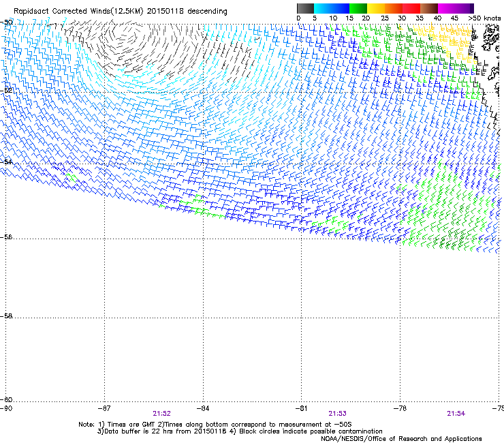Click the longitude label -87

(x=104, y=408)
